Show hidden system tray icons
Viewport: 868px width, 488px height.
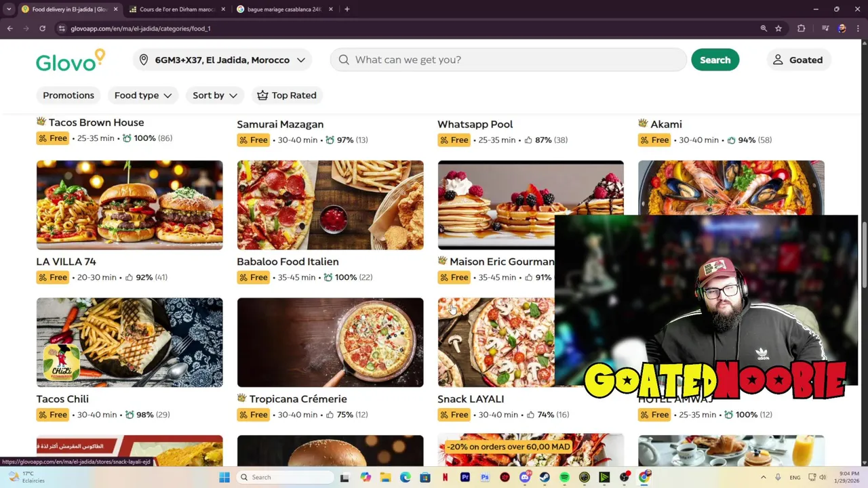point(763,477)
